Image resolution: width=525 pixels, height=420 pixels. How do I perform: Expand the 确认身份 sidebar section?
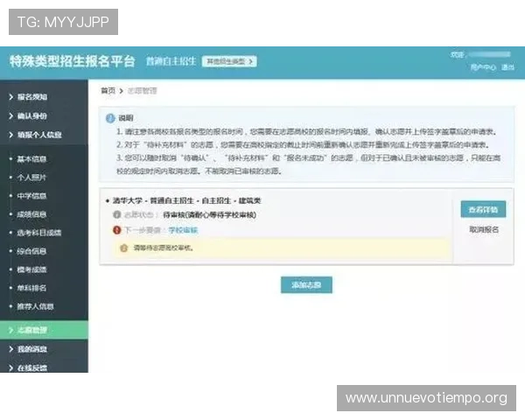point(44,115)
